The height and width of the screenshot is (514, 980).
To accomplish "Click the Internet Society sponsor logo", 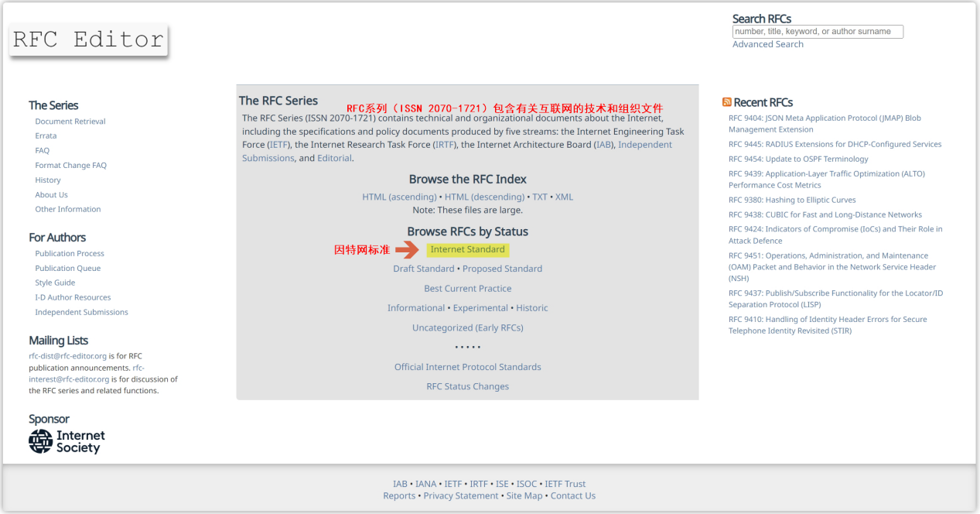I will click(x=67, y=441).
